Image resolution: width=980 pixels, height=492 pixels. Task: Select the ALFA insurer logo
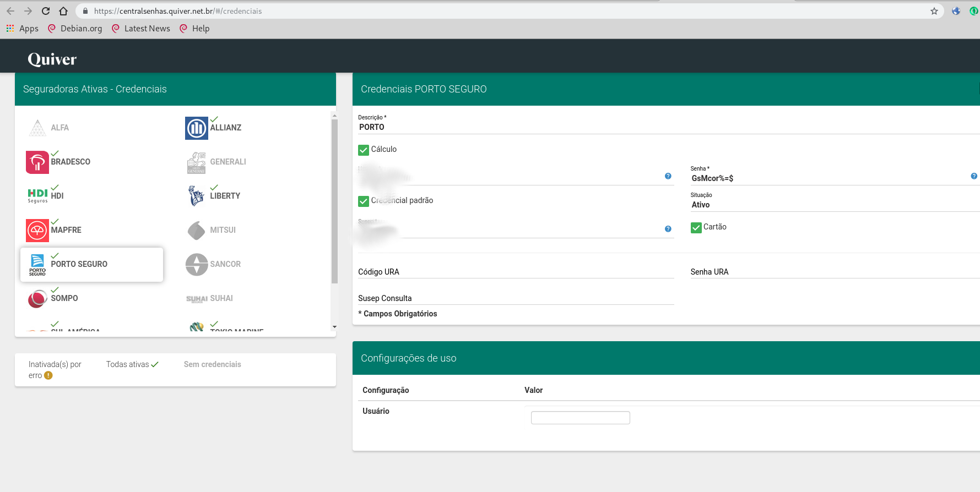pos(37,128)
